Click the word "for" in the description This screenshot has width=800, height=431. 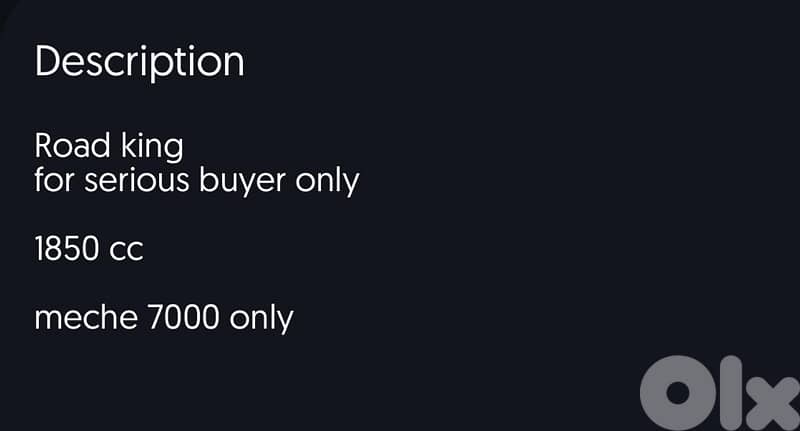point(53,182)
